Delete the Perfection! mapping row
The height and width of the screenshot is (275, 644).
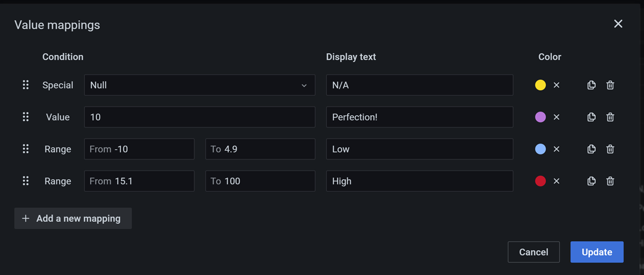[x=610, y=117]
